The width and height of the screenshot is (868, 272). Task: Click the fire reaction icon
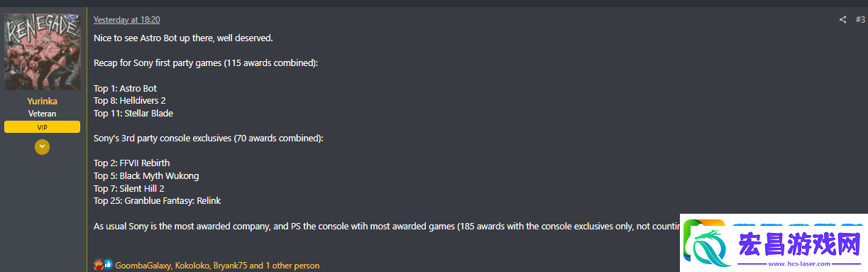coord(98,265)
